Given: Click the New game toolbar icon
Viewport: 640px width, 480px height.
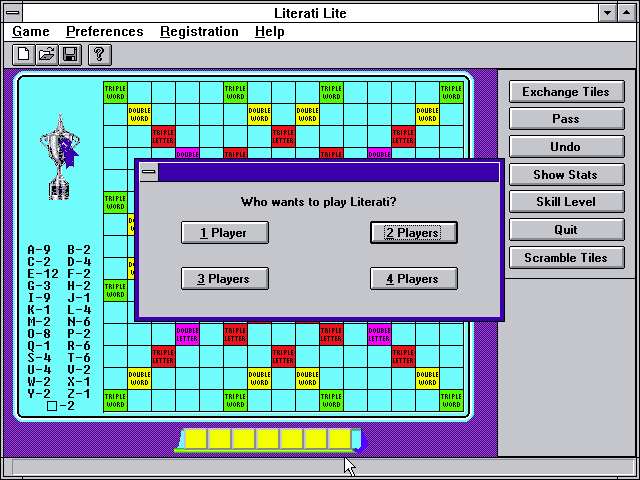Looking at the screenshot, I should click(23, 54).
